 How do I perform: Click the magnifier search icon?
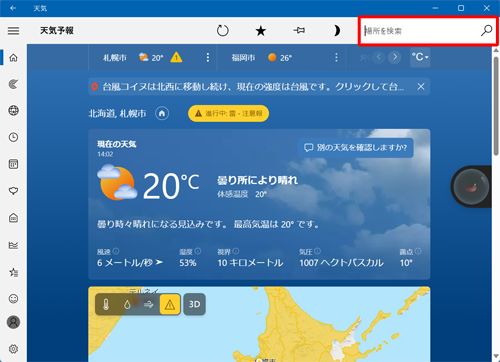point(486,31)
